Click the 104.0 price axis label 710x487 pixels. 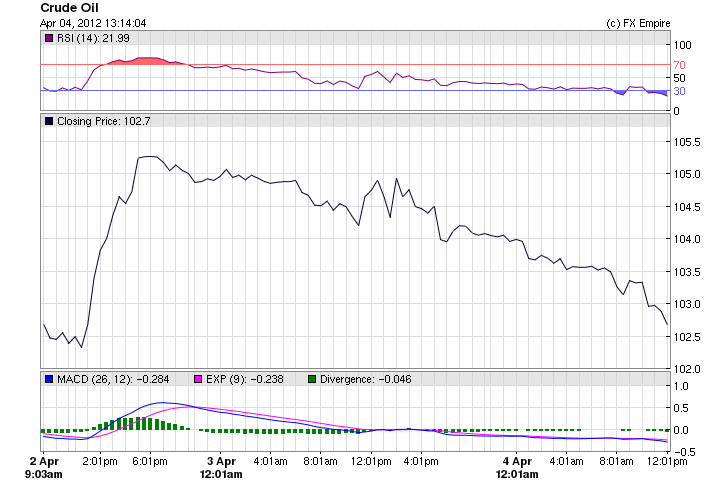686,239
